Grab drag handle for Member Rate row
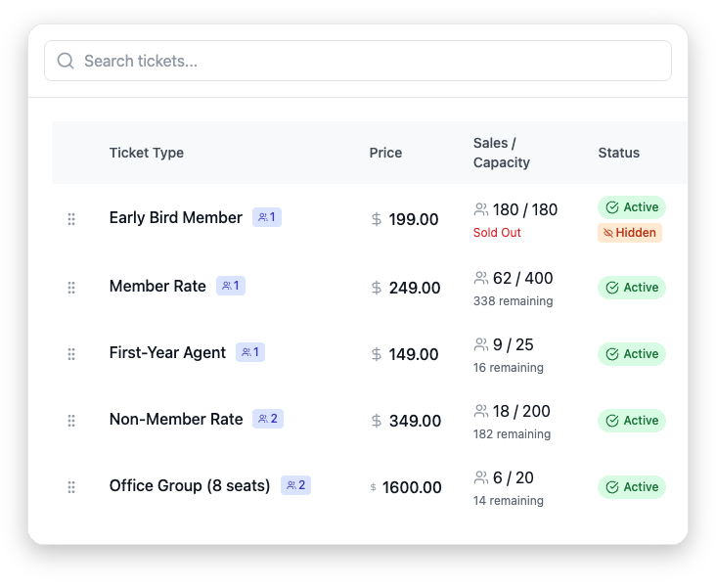This screenshot has height=588, width=716. (x=71, y=288)
